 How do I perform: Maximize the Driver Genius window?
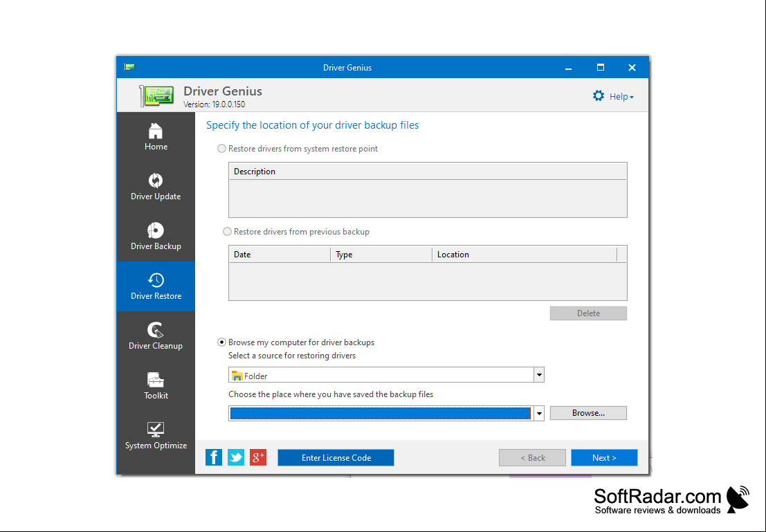pyautogui.click(x=601, y=67)
